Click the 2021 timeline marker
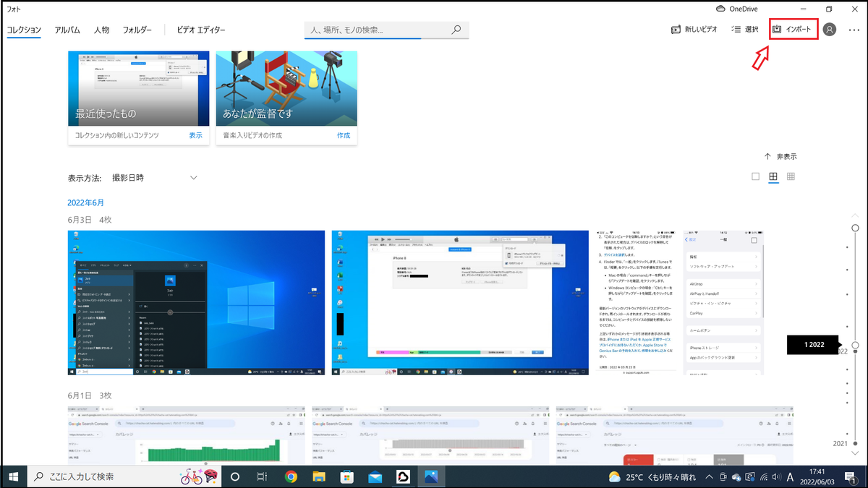Screen dimensions: 868x488 (841, 443)
